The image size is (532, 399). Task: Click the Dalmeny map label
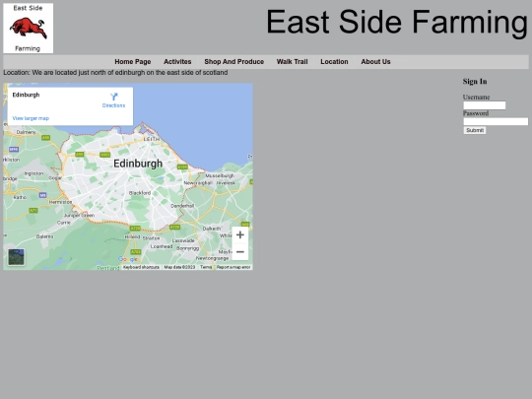26,132
